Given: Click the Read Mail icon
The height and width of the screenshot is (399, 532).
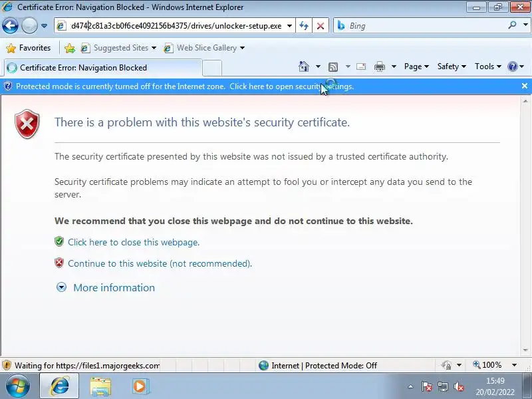Looking at the screenshot, I should click(x=361, y=66).
